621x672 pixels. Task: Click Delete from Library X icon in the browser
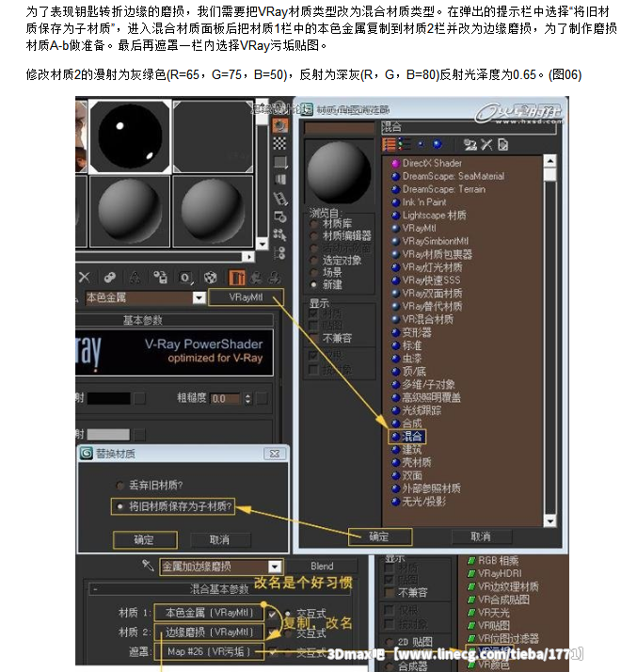[x=486, y=145]
